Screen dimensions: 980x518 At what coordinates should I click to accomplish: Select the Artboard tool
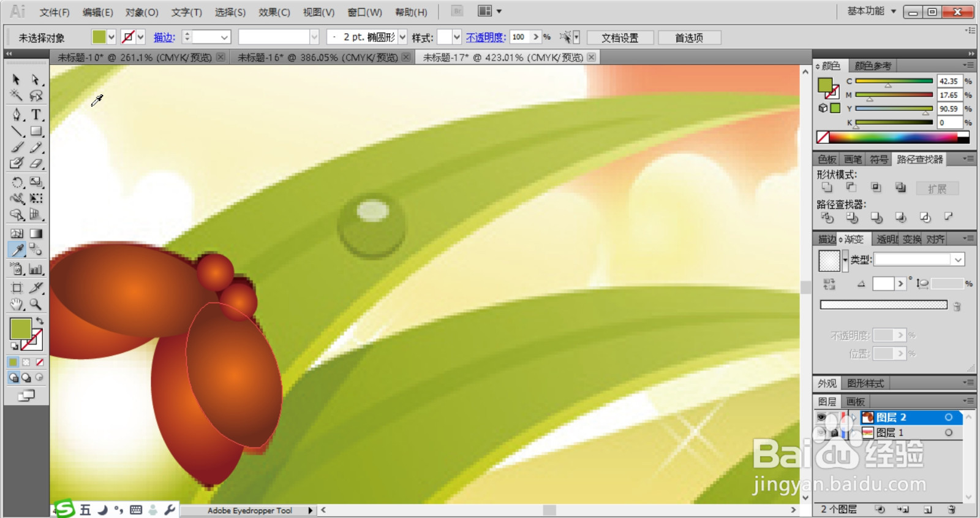(17, 288)
